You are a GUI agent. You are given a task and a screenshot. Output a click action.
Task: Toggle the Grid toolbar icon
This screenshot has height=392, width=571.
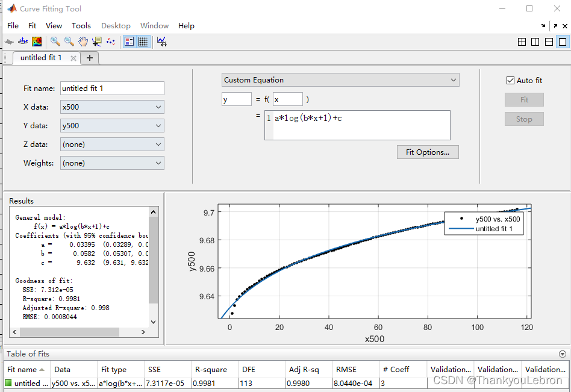143,42
